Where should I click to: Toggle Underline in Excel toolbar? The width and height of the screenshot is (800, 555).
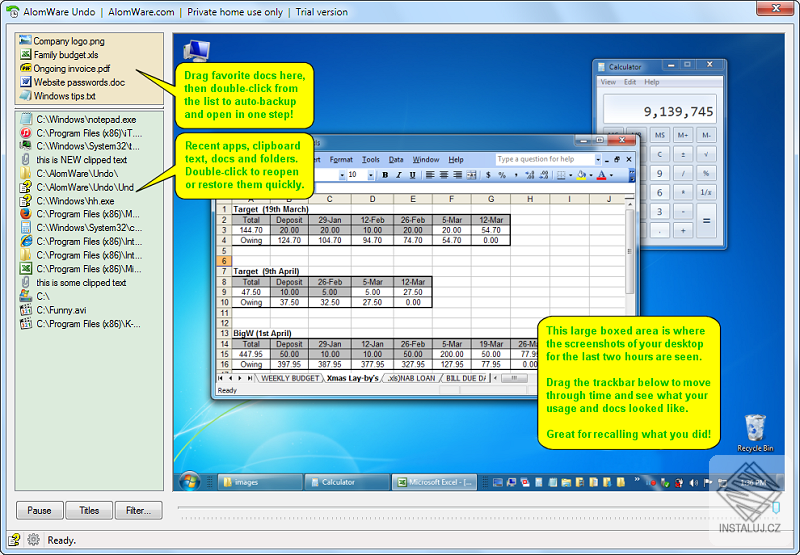[412, 175]
